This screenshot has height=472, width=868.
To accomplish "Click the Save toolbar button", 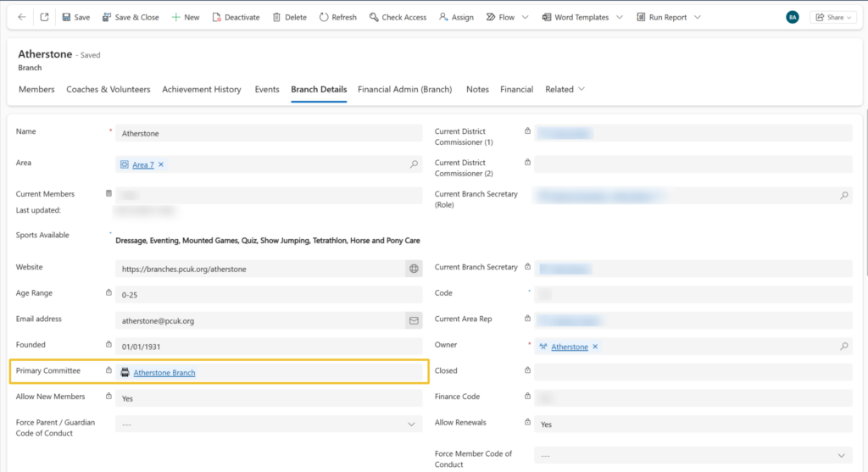I will coord(75,17).
